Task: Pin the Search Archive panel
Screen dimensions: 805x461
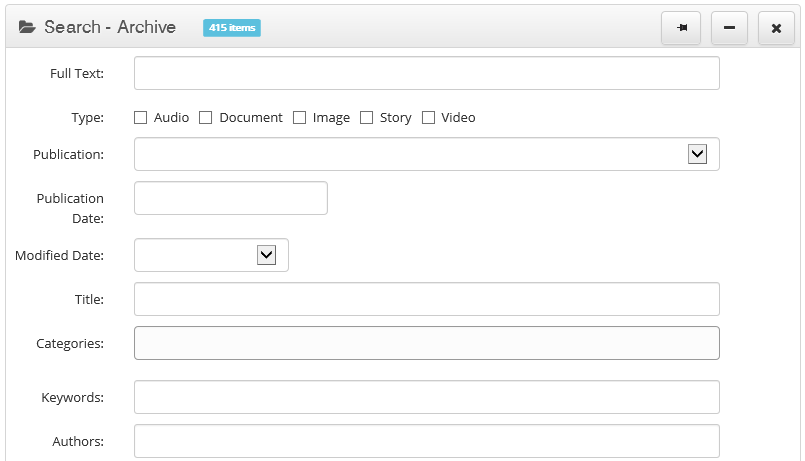Action: 681,28
